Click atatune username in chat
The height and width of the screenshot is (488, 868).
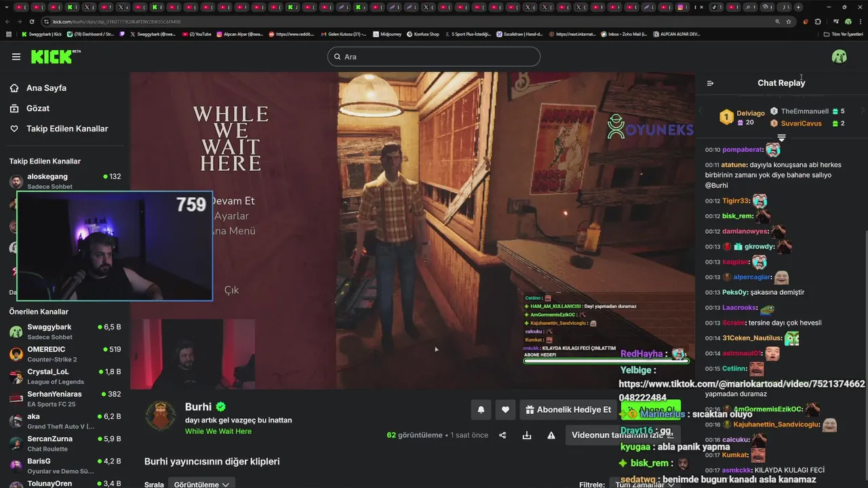[x=734, y=165]
